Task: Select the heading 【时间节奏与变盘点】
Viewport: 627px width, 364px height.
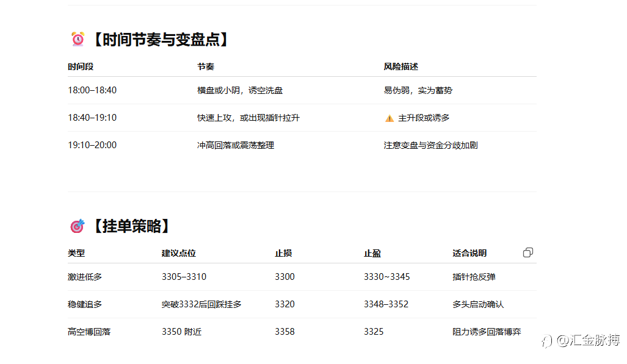Action: [x=161, y=40]
